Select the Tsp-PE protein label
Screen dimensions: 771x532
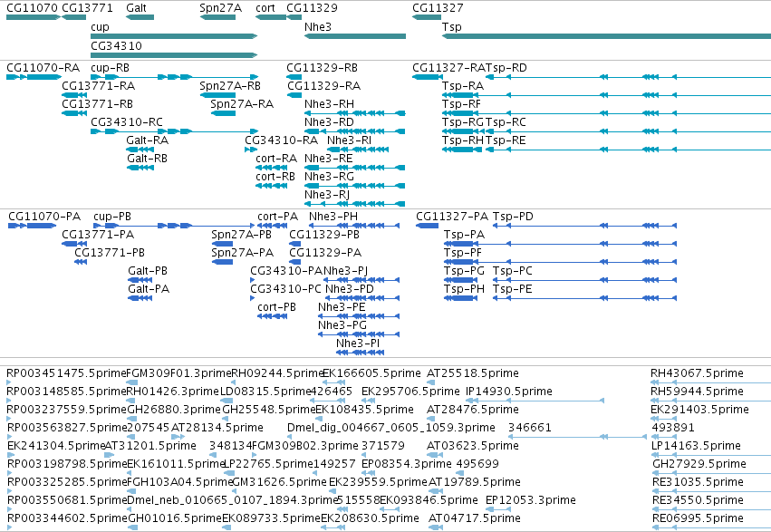point(513,289)
